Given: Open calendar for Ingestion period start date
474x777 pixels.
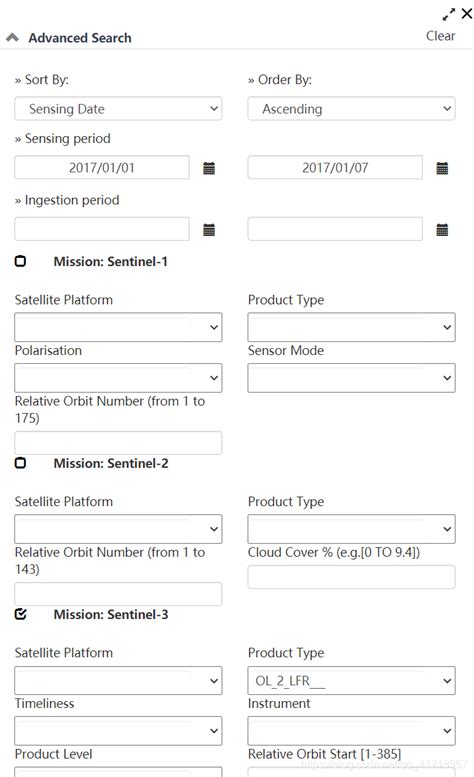Looking at the screenshot, I should click(209, 230).
